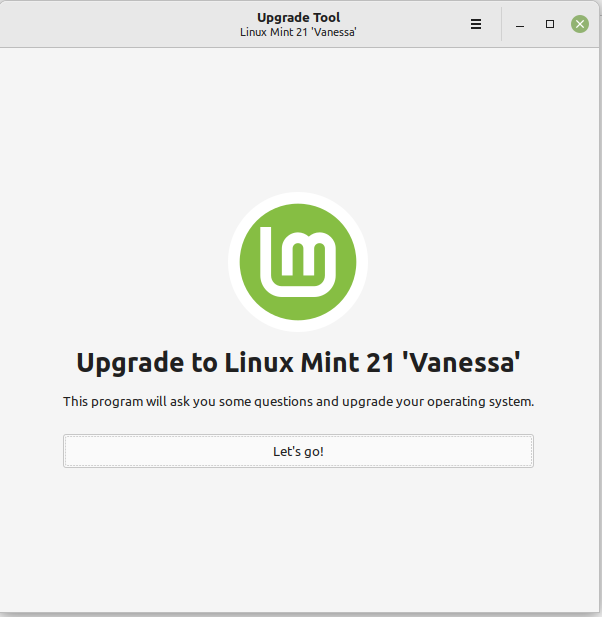
Task: Click the empty title bar area left of the title
Action: coord(118,24)
